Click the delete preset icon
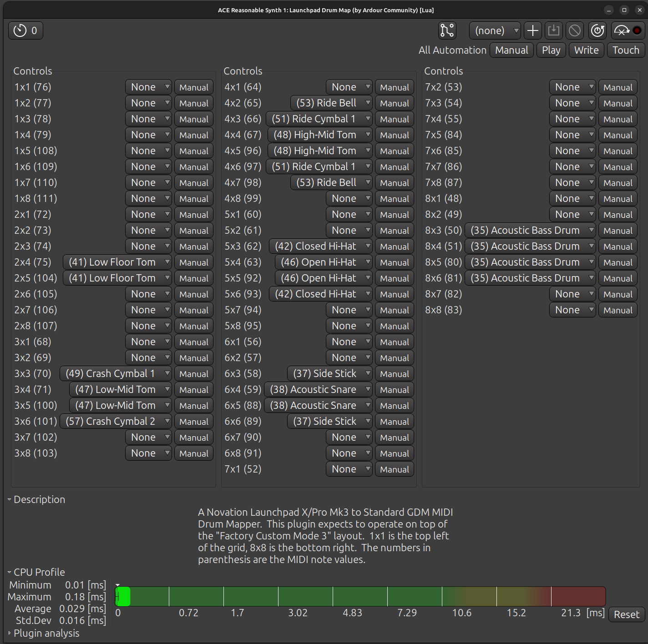Image resolution: width=648 pixels, height=644 pixels. click(x=575, y=30)
